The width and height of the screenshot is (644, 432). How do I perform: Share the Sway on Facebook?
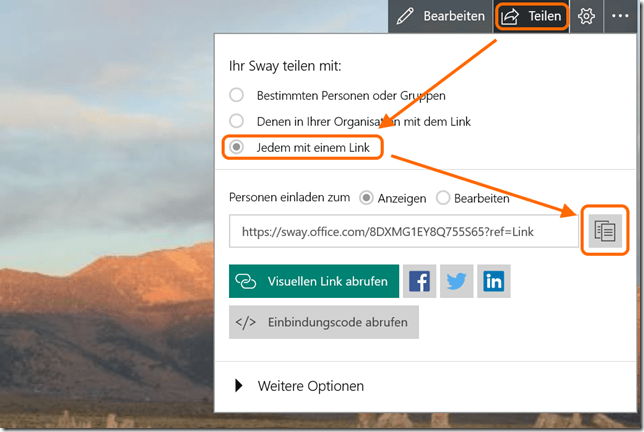pyautogui.click(x=420, y=282)
